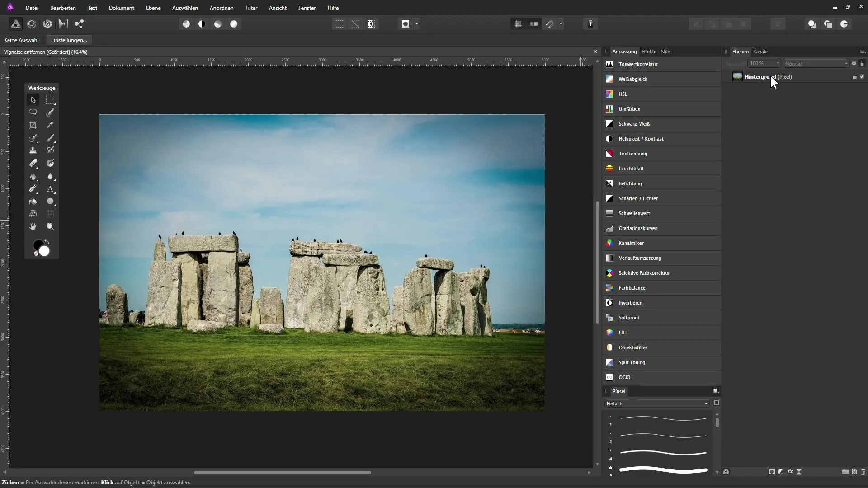Set no fill via the small crossed-out circle
The height and width of the screenshot is (488, 868).
(x=36, y=254)
